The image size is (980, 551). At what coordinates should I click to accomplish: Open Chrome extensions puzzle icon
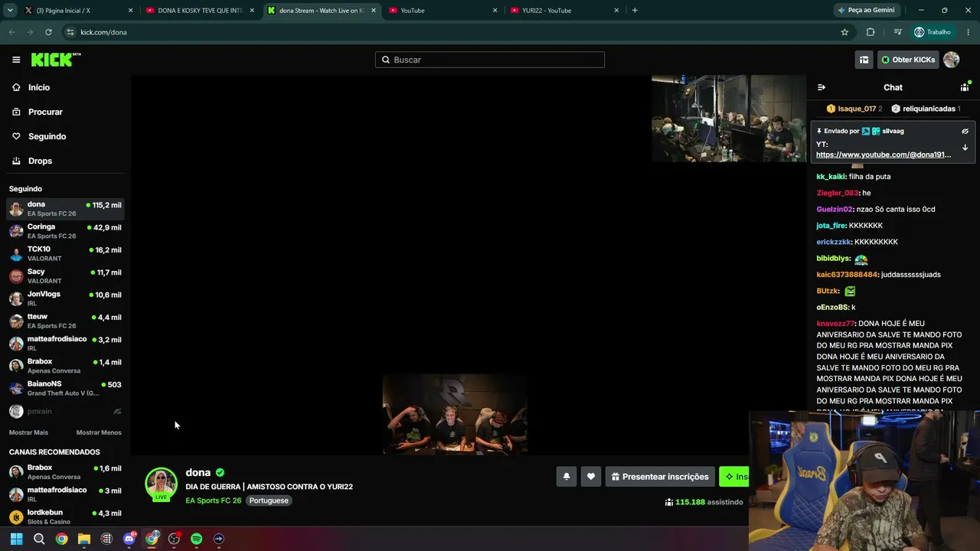click(871, 32)
